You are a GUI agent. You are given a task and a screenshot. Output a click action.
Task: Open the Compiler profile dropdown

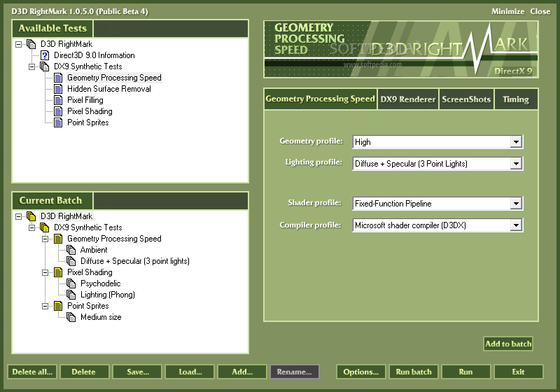[x=516, y=225]
